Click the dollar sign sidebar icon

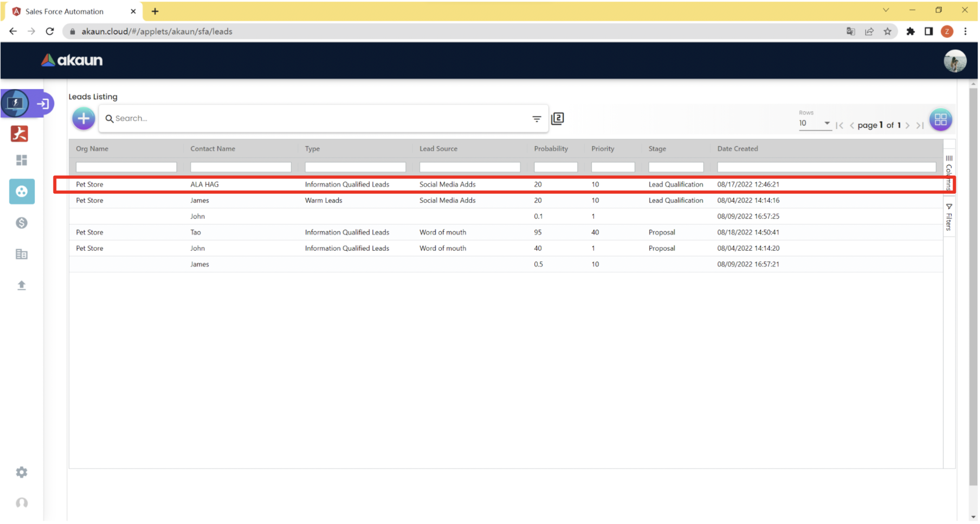[x=21, y=223]
